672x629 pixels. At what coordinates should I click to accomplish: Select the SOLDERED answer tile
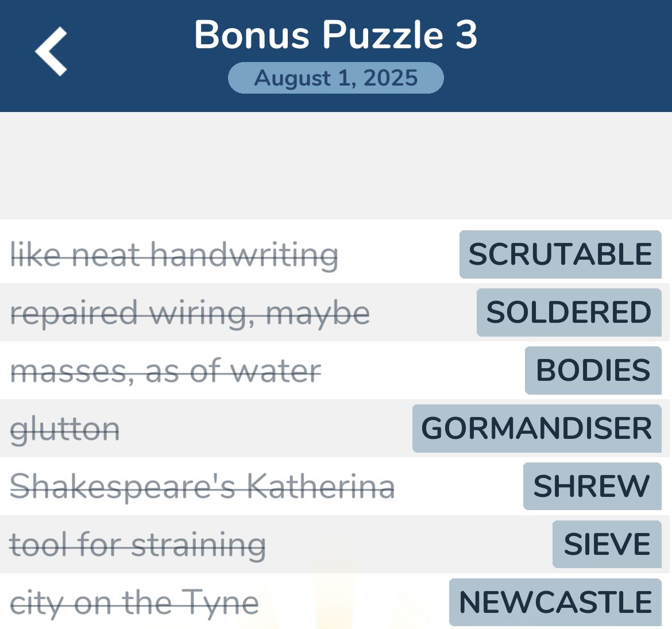point(569,312)
